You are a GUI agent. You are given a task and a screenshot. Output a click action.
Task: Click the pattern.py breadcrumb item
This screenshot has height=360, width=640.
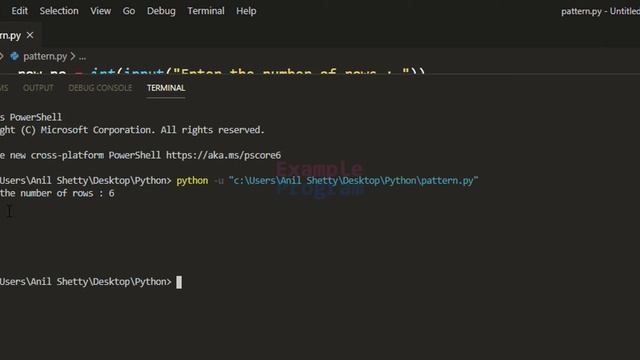[45, 56]
